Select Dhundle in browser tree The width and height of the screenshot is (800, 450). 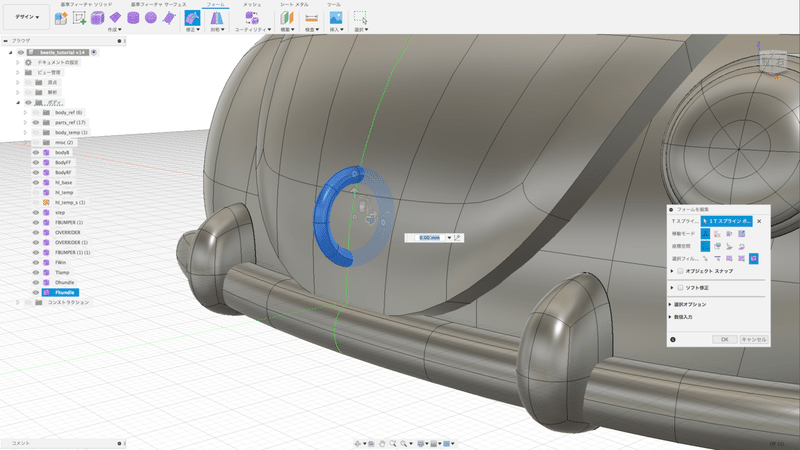[64, 282]
